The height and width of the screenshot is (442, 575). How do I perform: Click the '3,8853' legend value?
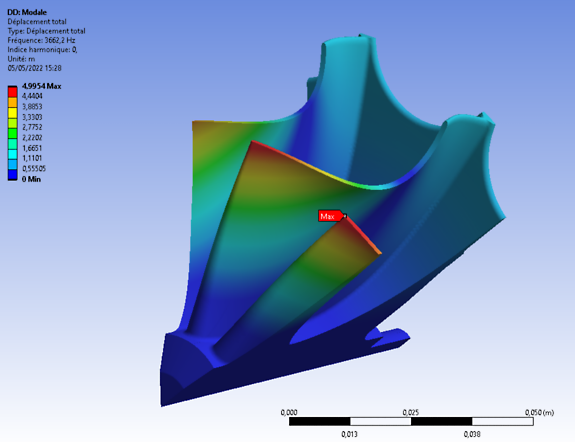click(32, 107)
